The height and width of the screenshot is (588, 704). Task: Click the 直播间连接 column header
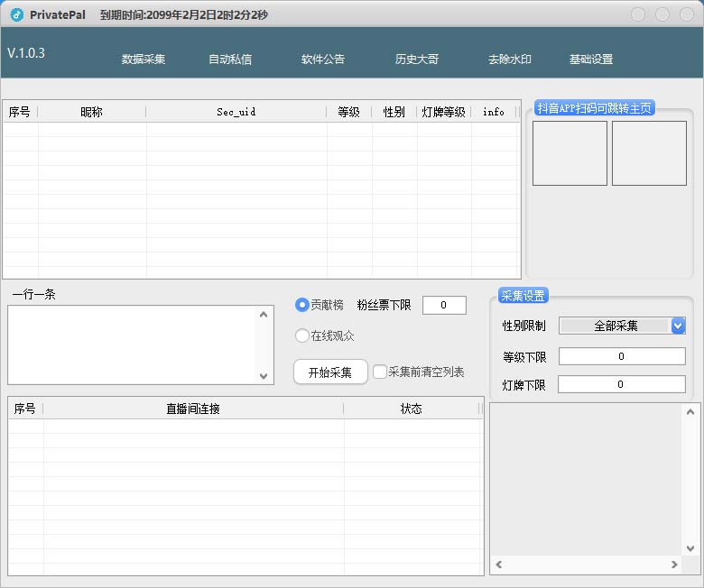(x=192, y=409)
